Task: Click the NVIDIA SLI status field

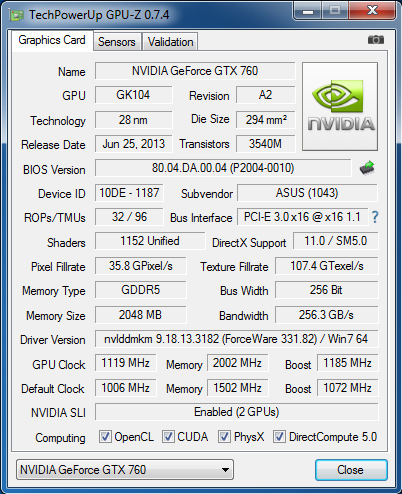Action: pyautogui.click(x=236, y=412)
